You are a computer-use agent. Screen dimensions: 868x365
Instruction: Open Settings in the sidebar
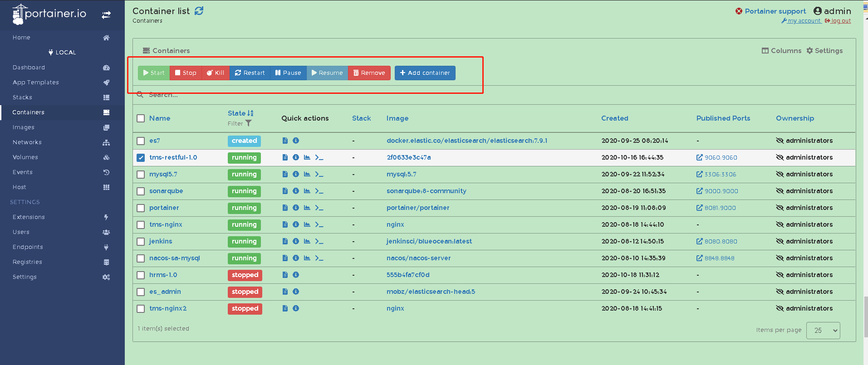coord(62,277)
